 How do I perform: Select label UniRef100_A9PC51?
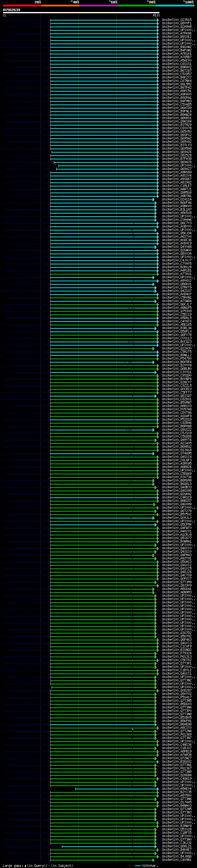176,91
